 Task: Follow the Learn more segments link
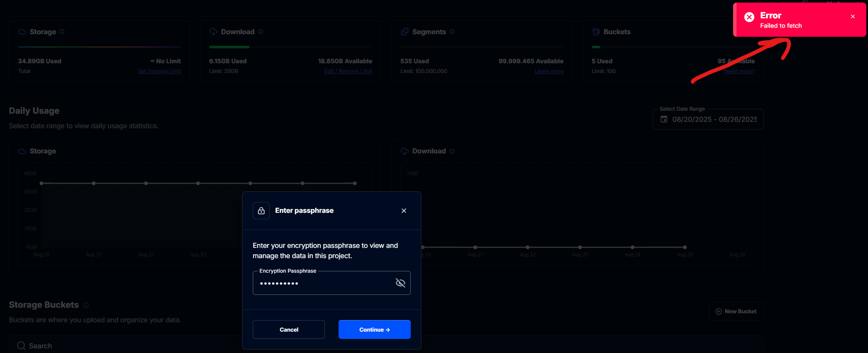549,71
